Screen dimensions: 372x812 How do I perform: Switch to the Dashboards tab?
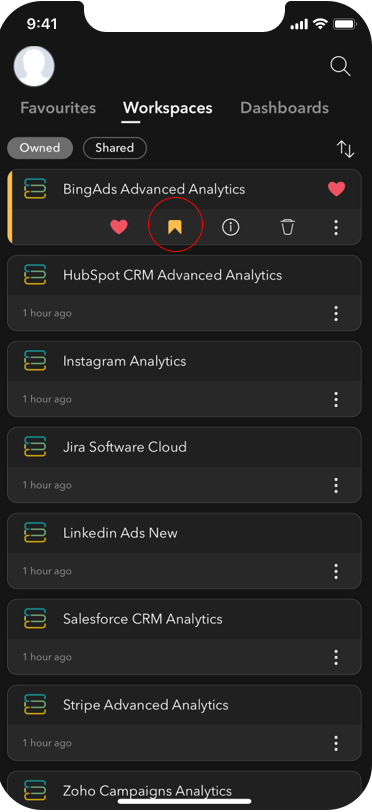click(284, 108)
